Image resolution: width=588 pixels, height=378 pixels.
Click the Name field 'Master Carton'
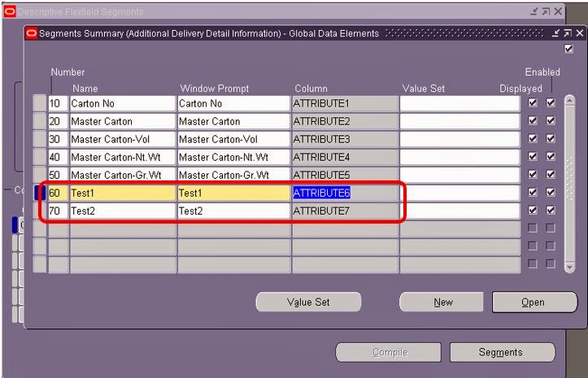click(x=123, y=121)
